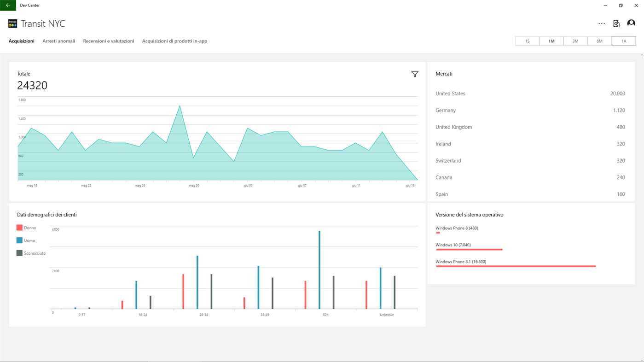Open the filter funnel on Totale chart
The image size is (644, 362).
coord(415,74)
